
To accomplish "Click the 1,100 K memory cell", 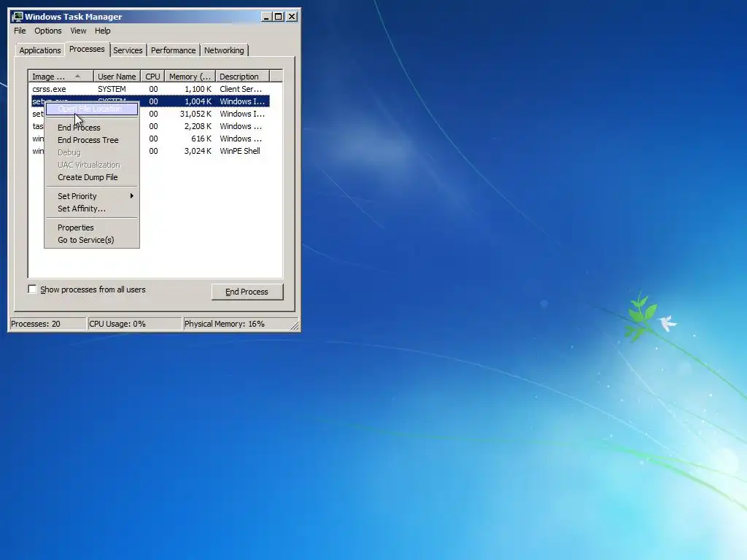I will point(198,89).
